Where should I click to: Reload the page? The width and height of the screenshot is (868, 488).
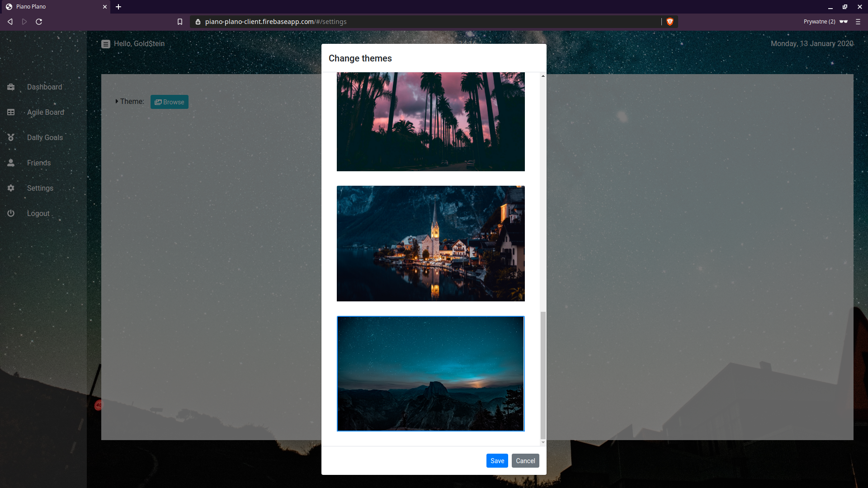[39, 22]
